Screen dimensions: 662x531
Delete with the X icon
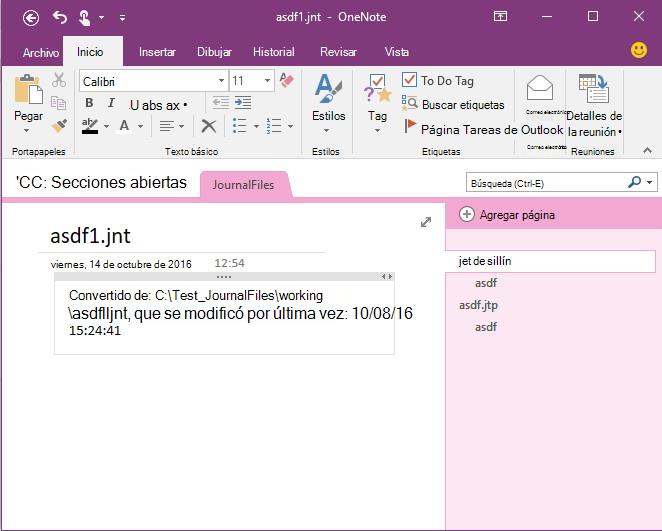point(209,126)
